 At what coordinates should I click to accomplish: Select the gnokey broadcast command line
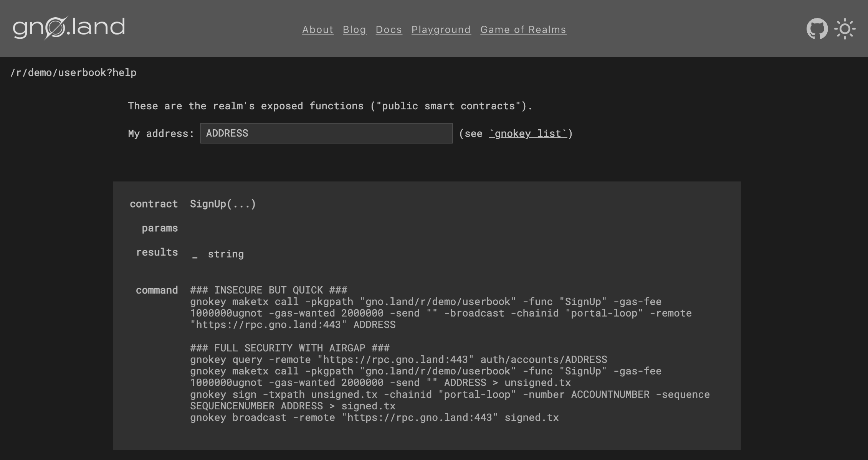click(374, 417)
